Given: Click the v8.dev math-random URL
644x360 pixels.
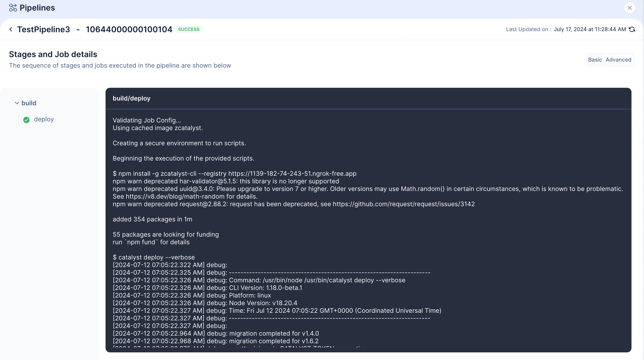Looking at the screenshot, I should (x=175, y=196).
